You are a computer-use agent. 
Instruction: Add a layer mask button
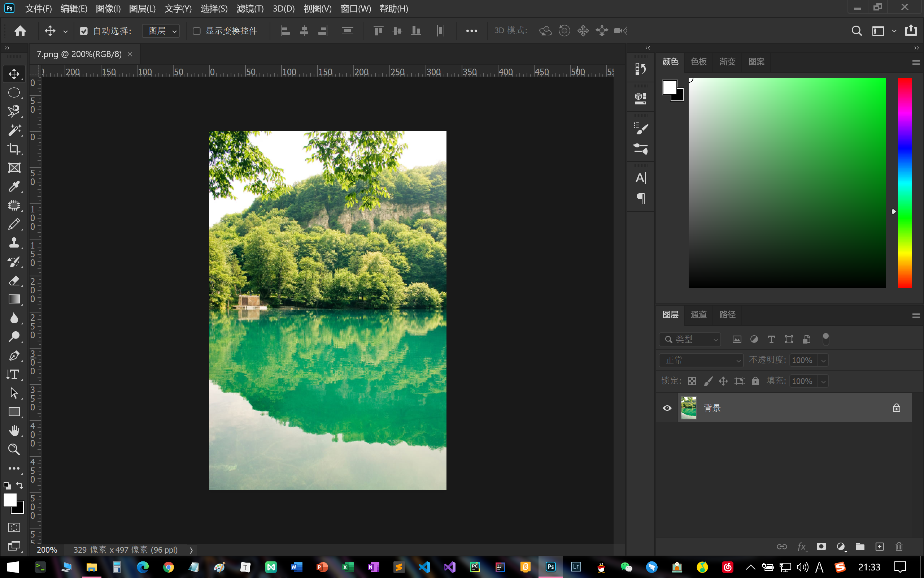821,547
